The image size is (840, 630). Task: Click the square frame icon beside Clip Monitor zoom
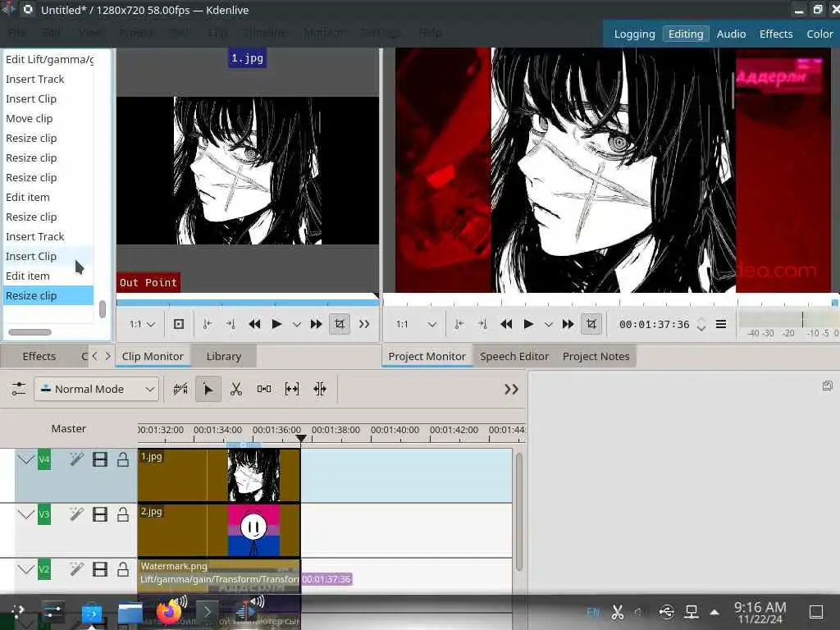[179, 324]
